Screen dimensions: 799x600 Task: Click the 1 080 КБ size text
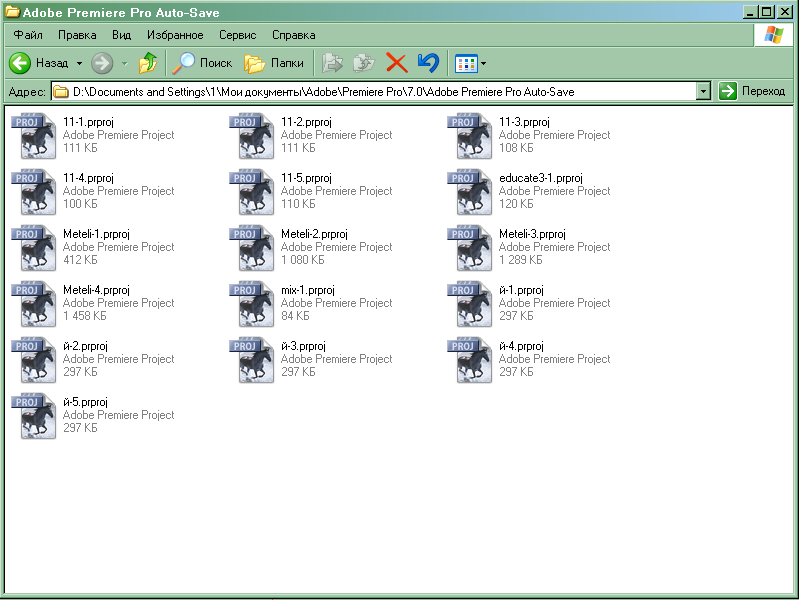pos(303,260)
